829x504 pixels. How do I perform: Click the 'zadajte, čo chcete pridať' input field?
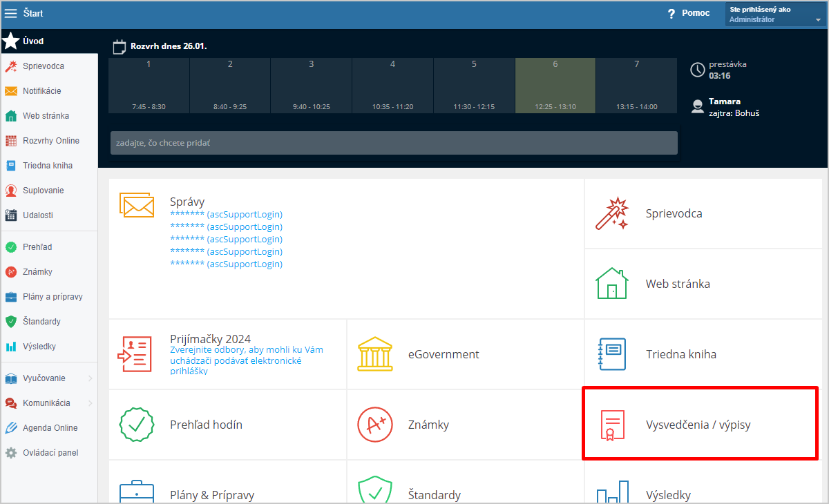coord(394,143)
